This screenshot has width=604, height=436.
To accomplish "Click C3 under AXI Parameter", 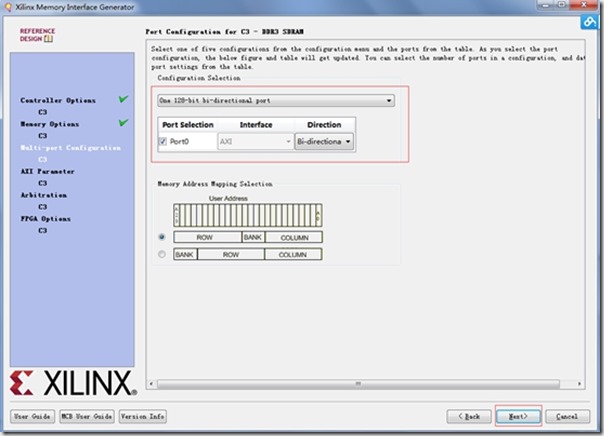I will [x=42, y=183].
